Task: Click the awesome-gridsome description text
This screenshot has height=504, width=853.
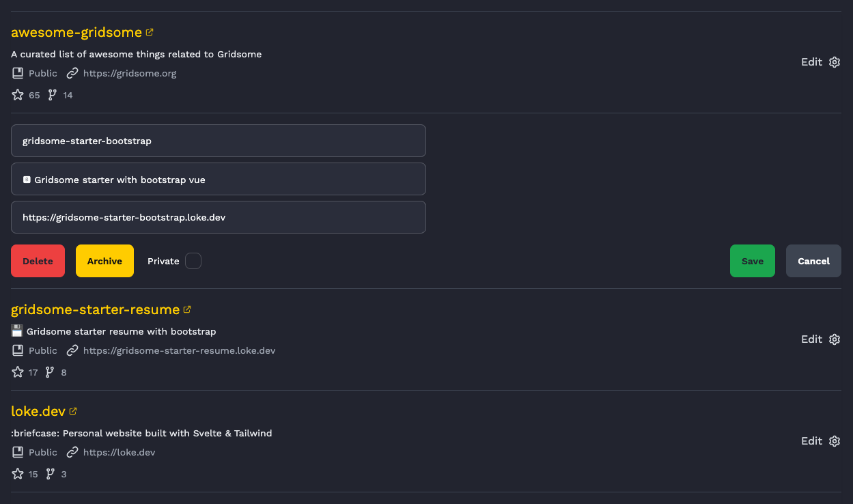Action: (136, 54)
